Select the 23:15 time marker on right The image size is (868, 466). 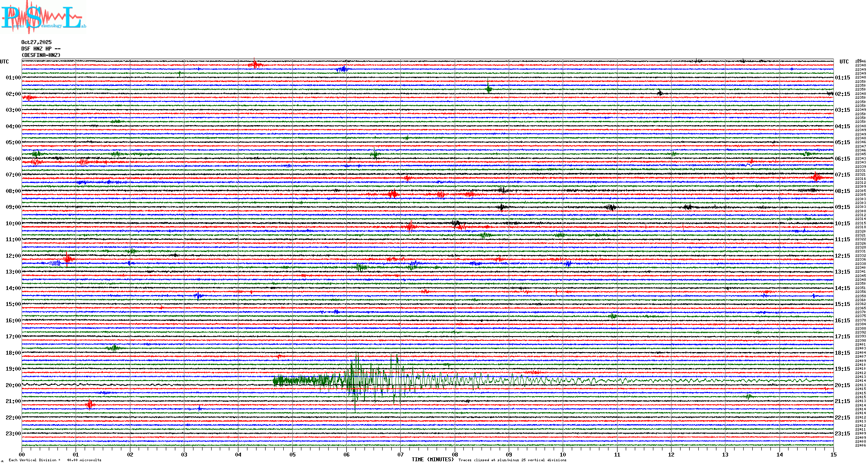coord(842,434)
